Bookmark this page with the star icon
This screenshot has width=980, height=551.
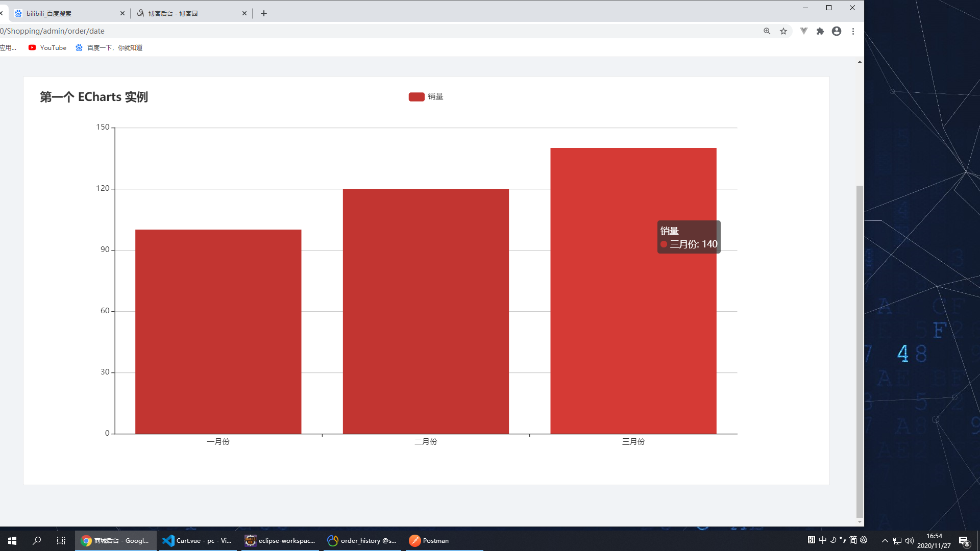[783, 31]
